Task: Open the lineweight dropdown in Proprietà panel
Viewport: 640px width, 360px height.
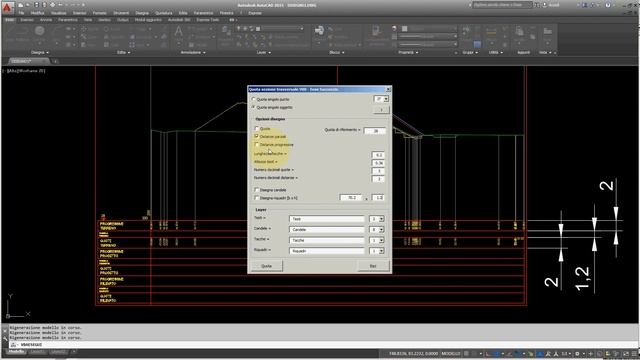Action: point(455,36)
